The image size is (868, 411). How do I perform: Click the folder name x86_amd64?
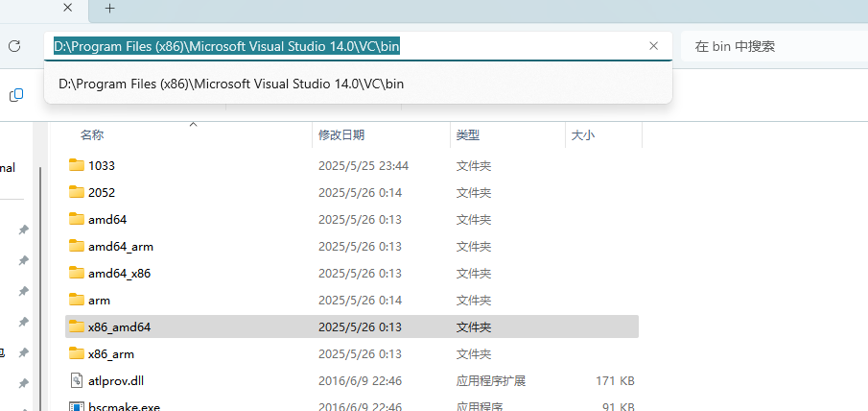coord(119,327)
